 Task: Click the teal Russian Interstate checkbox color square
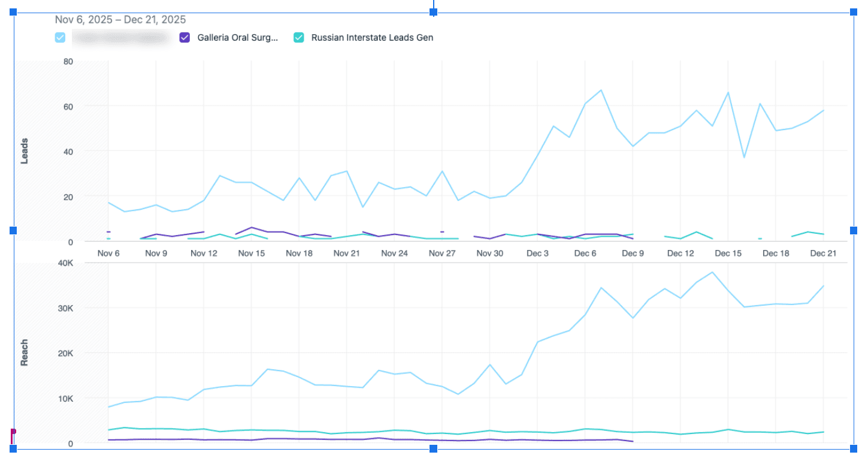(x=298, y=37)
